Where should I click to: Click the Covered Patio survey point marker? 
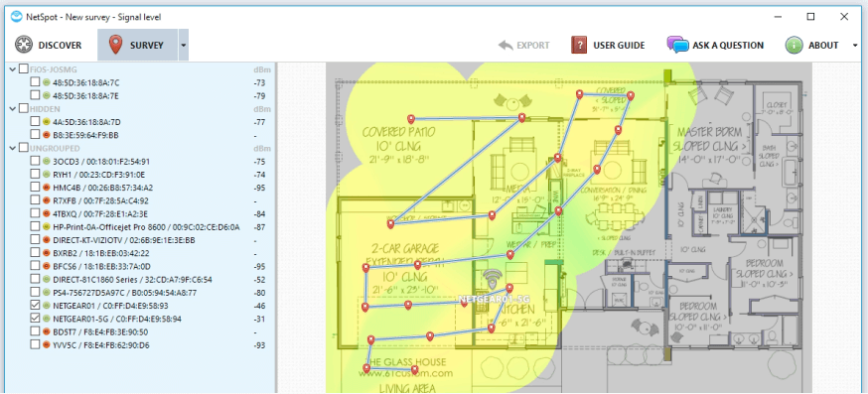[411, 119]
